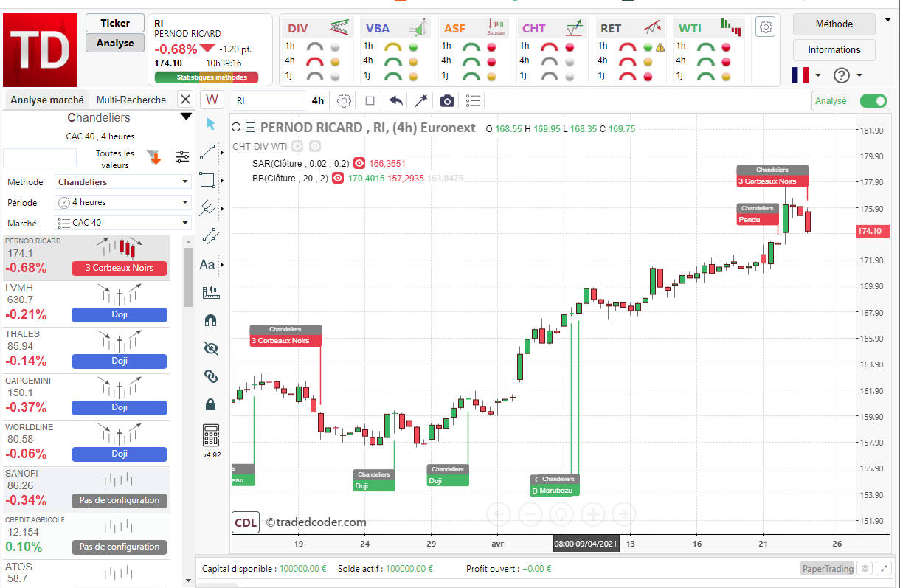Toggle SAR indicator visibility red target

tap(359, 164)
